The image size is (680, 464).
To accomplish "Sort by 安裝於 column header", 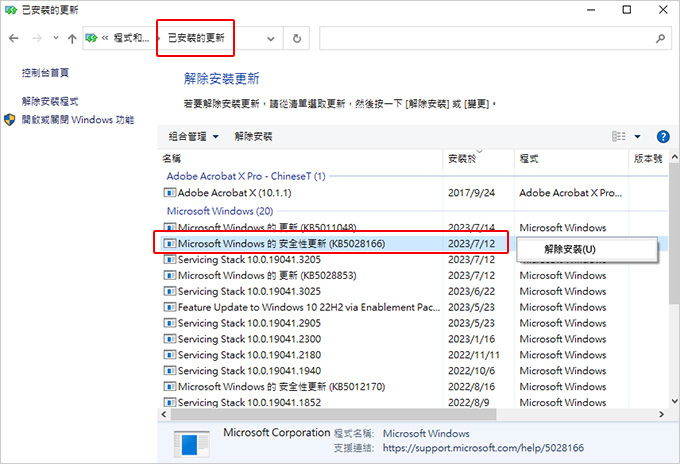I will click(462, 159).
